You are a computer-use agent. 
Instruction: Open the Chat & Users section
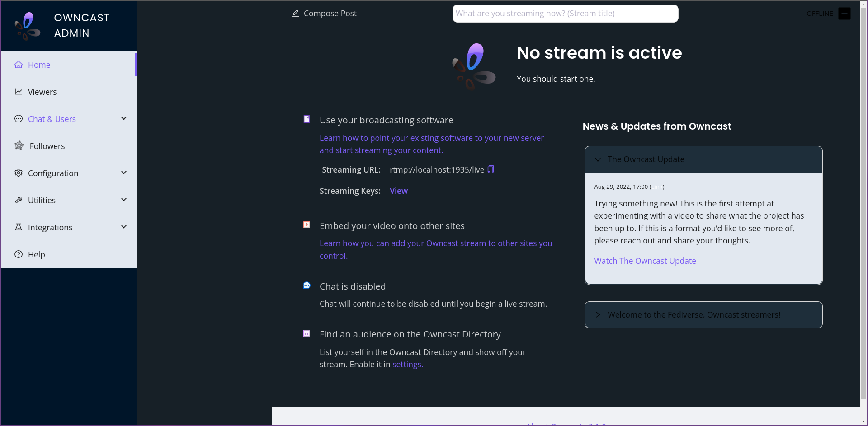(52, 119)
